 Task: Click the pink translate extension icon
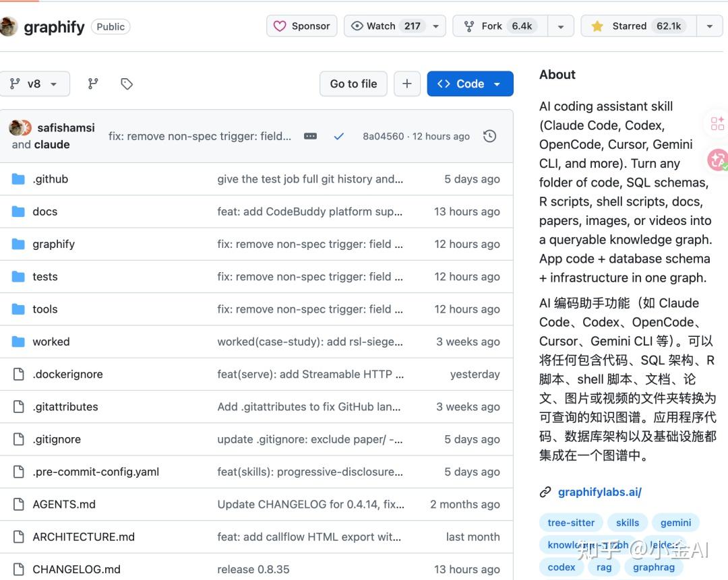click(718, 160)
